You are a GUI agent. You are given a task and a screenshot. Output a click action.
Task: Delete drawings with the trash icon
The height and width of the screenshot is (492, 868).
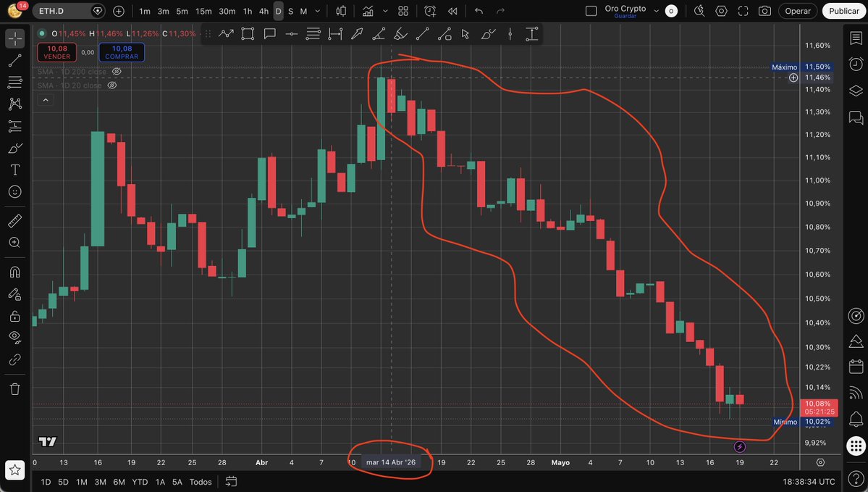[15, 389]
